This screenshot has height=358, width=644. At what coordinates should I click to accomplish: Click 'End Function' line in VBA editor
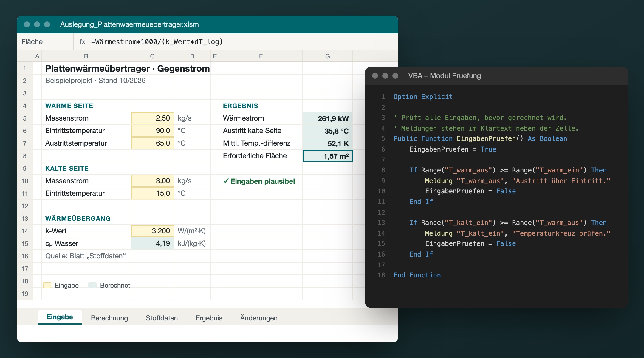pyautogui.click(x=417, y=275)
